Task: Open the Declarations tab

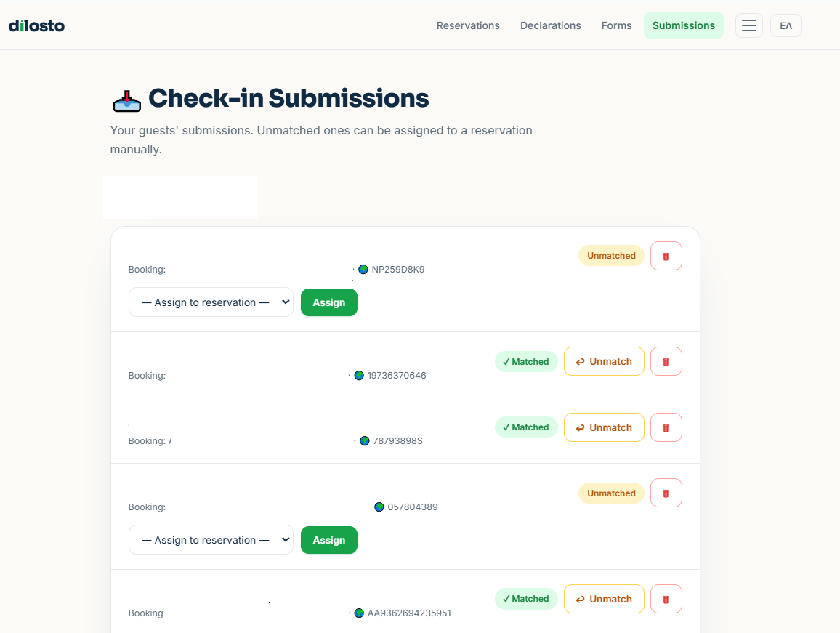Action: pos(551,25)
